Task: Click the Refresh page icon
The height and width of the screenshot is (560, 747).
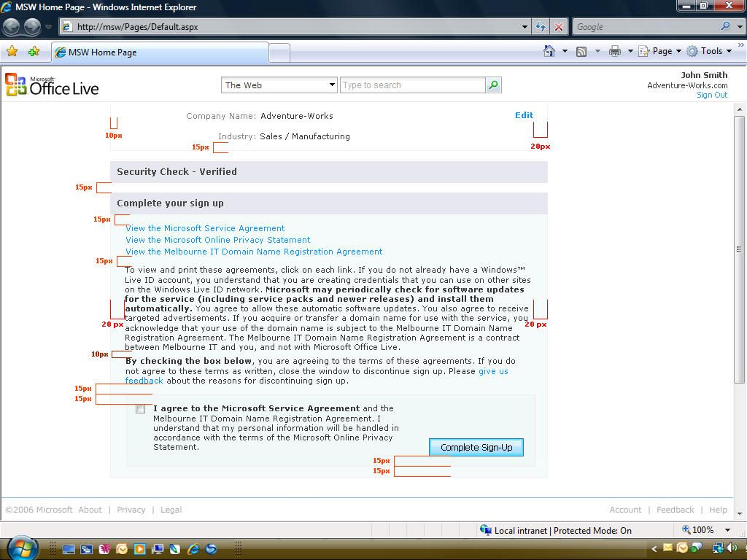Action: [x=541, y=27]
